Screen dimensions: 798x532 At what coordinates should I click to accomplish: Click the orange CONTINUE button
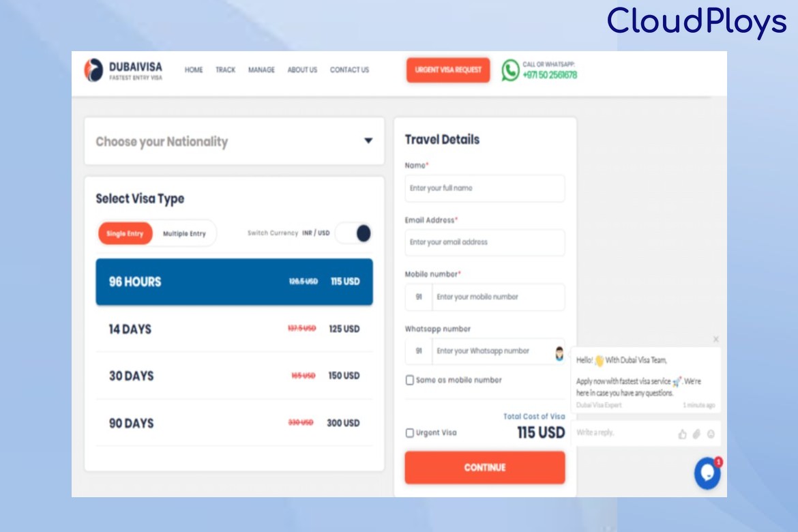pos(484,468)
